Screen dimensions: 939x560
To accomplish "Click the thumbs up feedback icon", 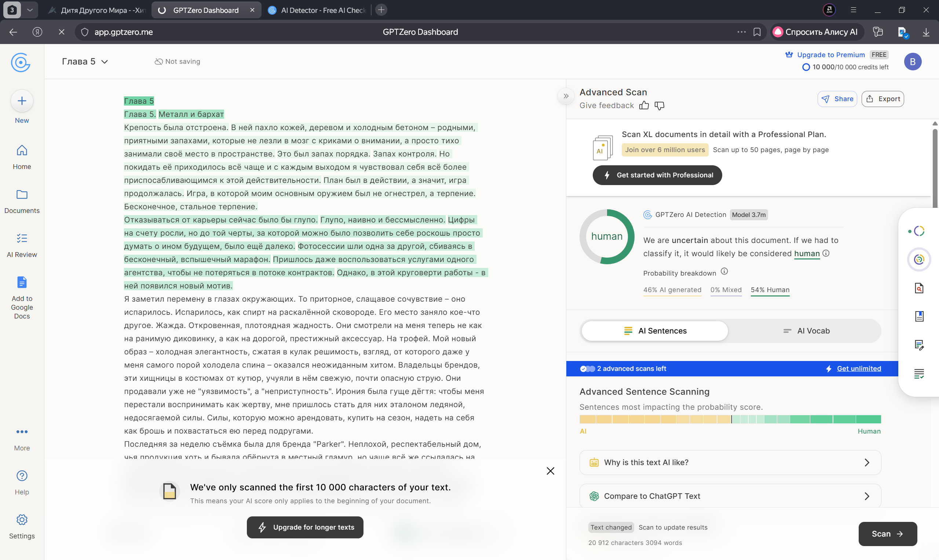I will coord(644,106).
